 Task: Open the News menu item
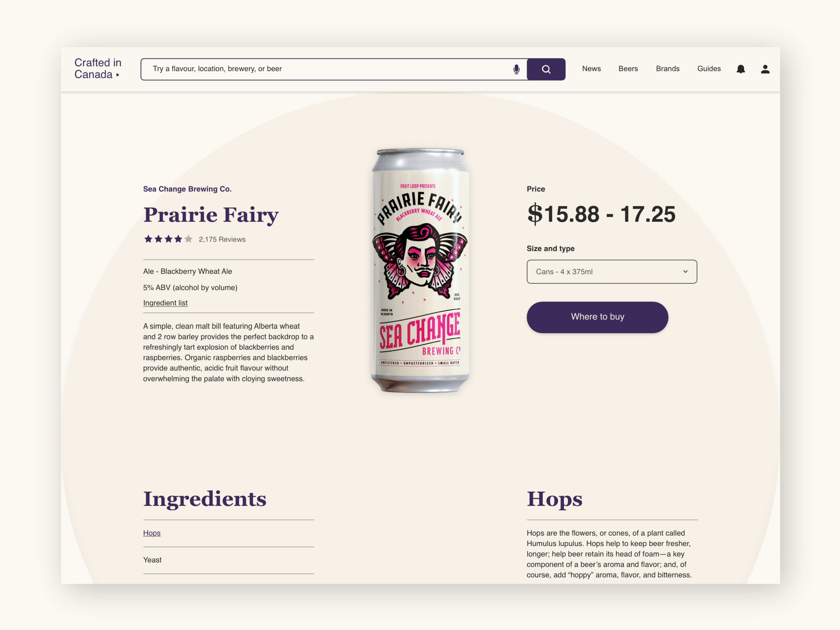click(x=591, y=69)
